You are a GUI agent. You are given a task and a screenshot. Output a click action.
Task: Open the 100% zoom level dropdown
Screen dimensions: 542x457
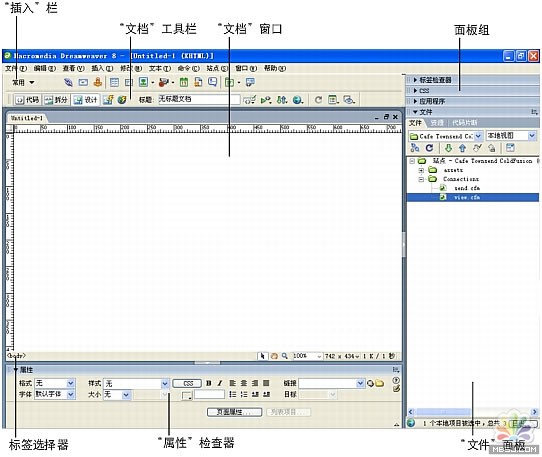[x=319, y=356]
